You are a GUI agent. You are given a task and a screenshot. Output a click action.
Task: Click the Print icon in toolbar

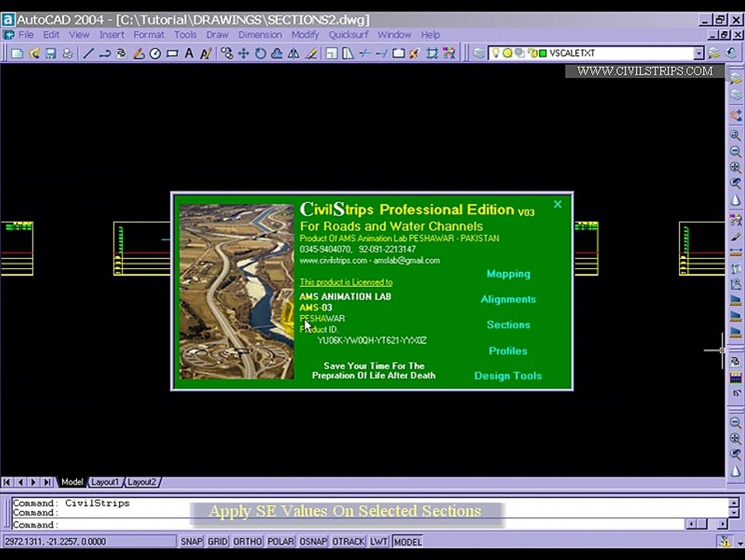coord(68,53)
